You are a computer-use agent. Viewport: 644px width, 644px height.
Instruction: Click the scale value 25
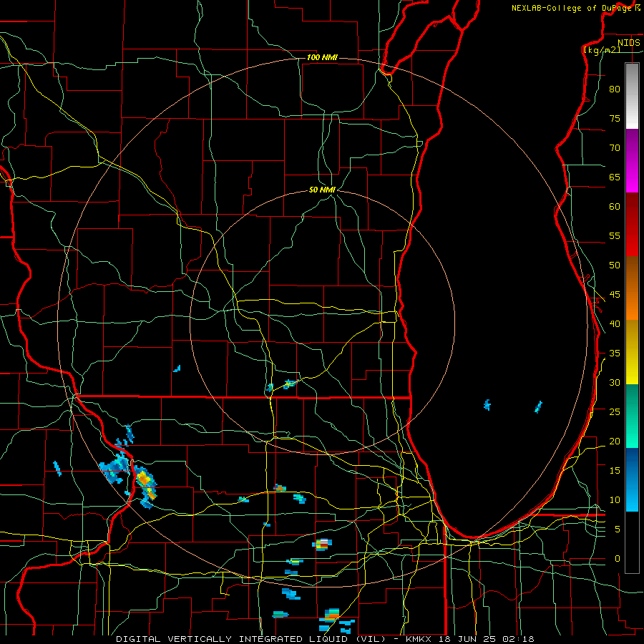click(x=615, y=411)
